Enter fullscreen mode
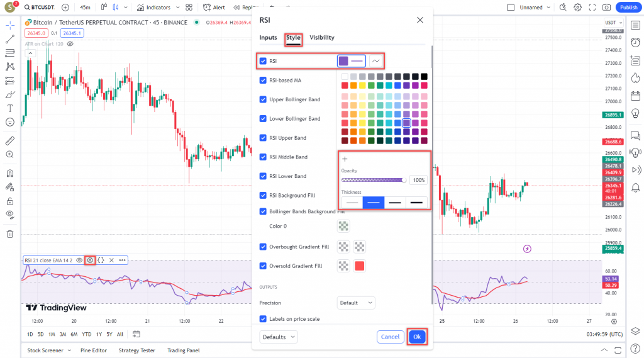The width and height of the screenshot is (644, 358). [x=592, y=8]
